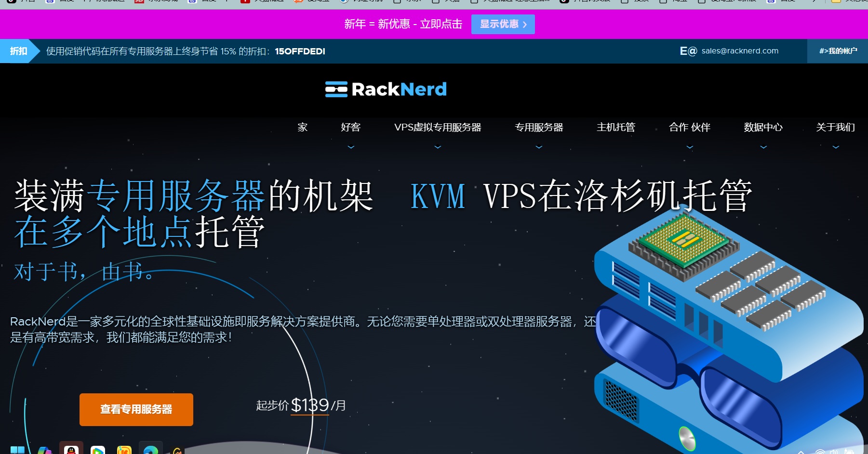
Task: Click the blue 折扣 discount tag
Action: pyautogui.click(x=18, y=51)
